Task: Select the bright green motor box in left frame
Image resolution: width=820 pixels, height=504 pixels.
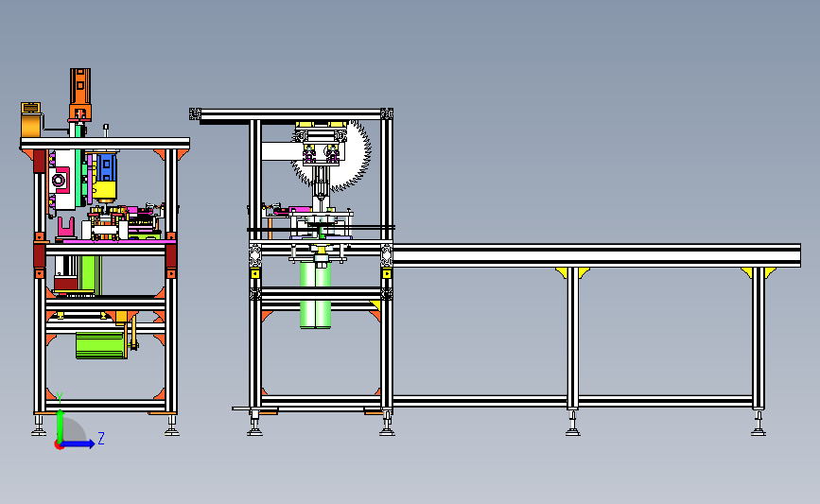Action: click(x=101, y=345)
